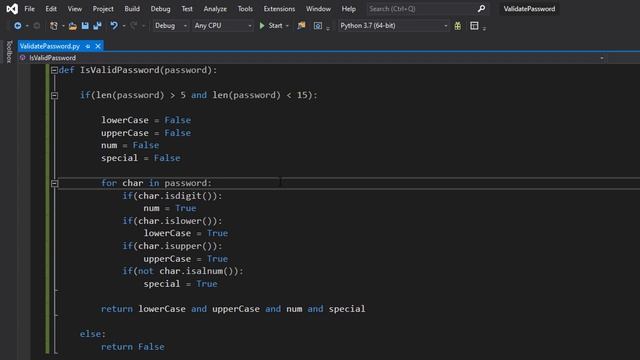Image resolution: width=640 pixels, height=360 pixels.
Task: Navigate backward with the back arrow
Action: click(x=18, y=26)
